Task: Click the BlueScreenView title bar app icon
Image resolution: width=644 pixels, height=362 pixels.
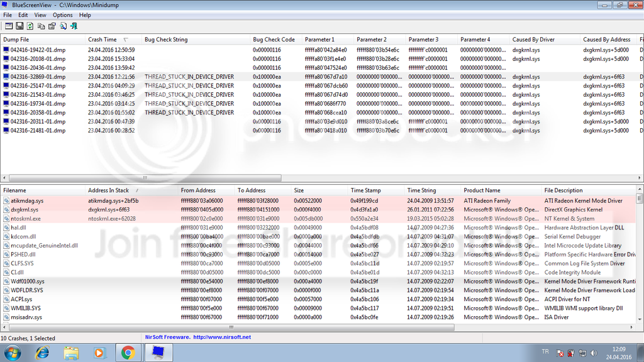Action: [4, 5]
